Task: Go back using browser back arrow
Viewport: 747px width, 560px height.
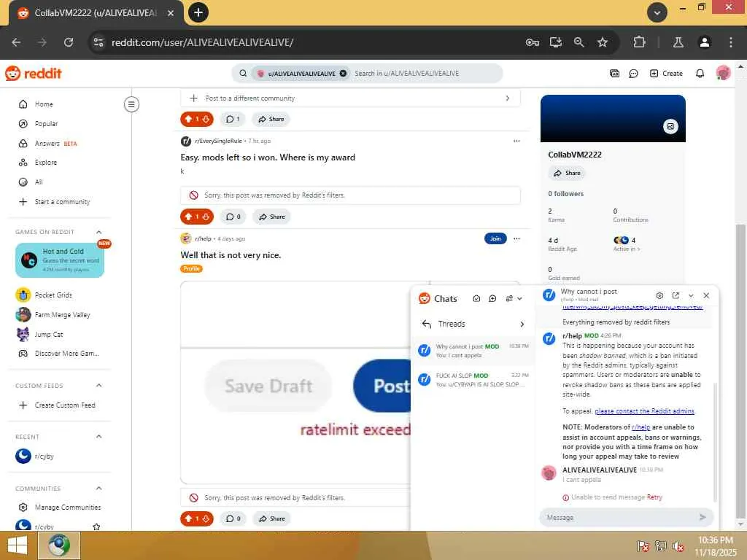Action: (16, 42)
